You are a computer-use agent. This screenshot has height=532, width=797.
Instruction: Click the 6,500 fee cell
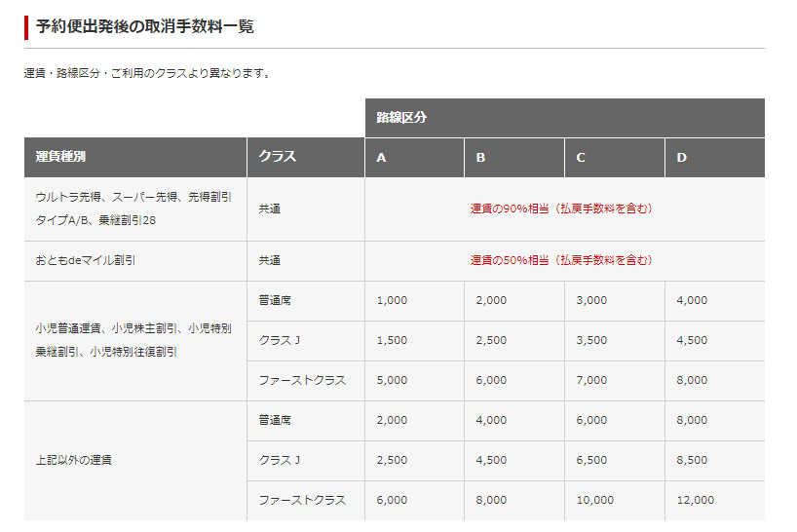(615, 461)
